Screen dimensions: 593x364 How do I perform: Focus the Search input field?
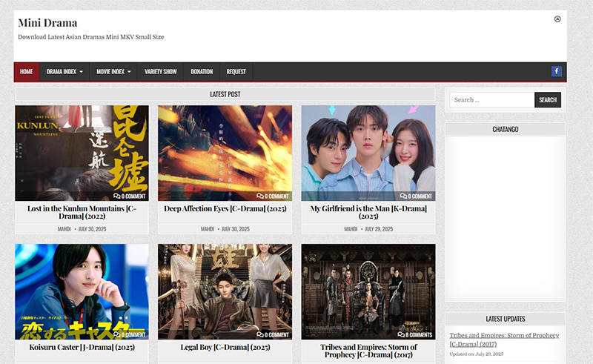pos(492,100)
